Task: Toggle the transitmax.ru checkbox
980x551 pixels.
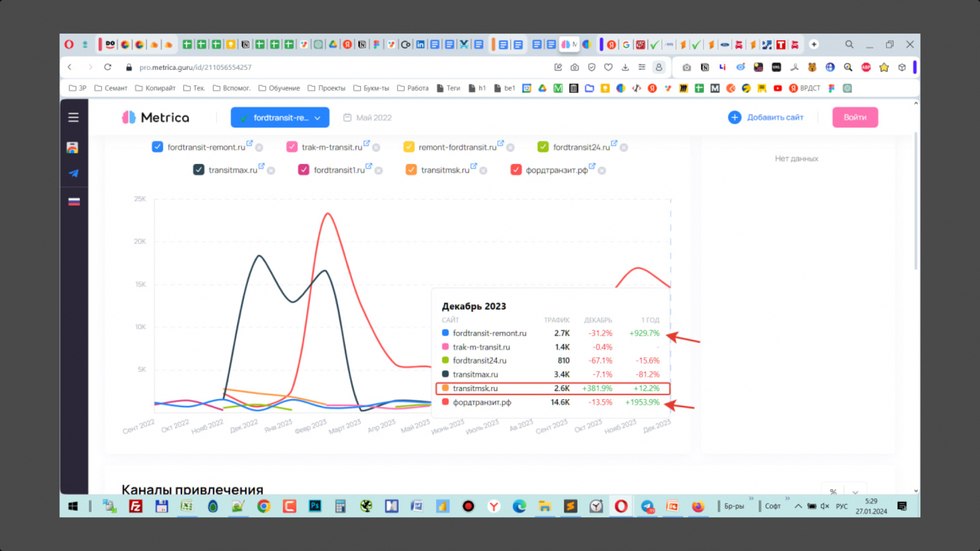Action: 198,170
